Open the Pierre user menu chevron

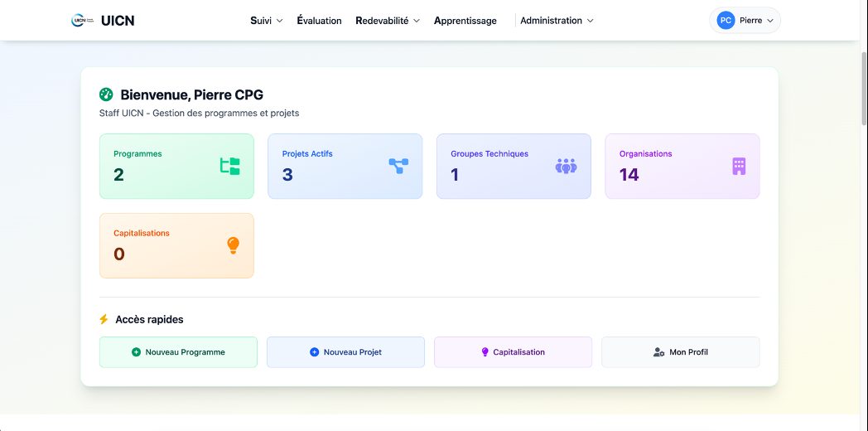tap(770, 21)
